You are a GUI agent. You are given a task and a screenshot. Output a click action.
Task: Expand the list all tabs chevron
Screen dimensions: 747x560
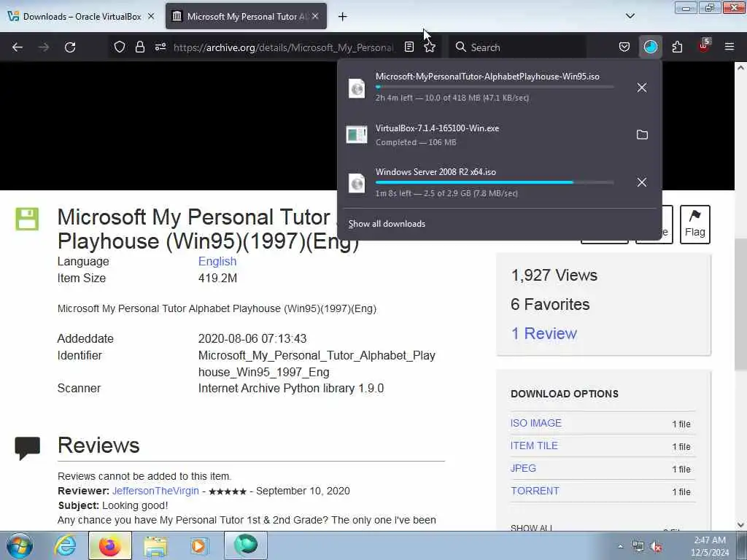point(630,16)
